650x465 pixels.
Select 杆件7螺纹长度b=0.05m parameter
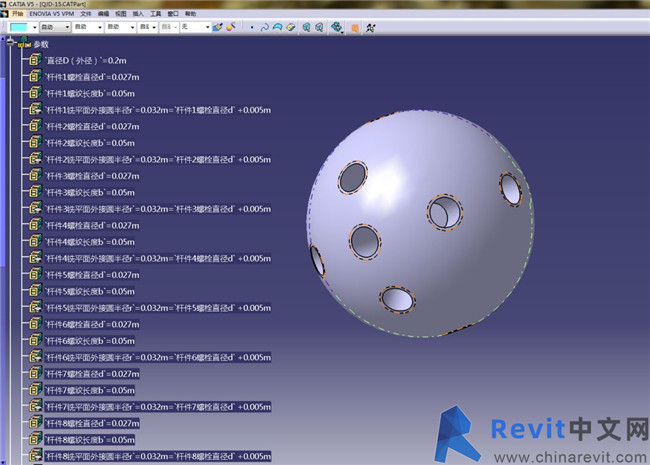(90, 390)
